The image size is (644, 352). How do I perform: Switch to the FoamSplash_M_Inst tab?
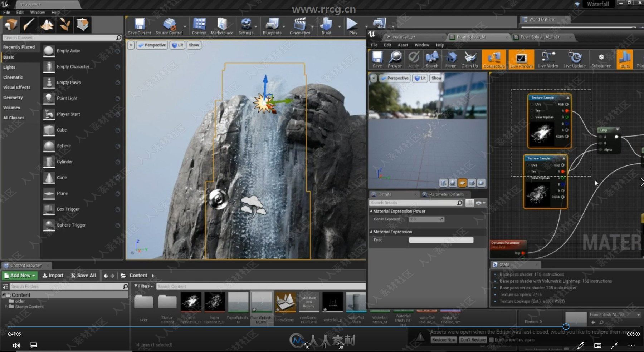pos(540,37)
